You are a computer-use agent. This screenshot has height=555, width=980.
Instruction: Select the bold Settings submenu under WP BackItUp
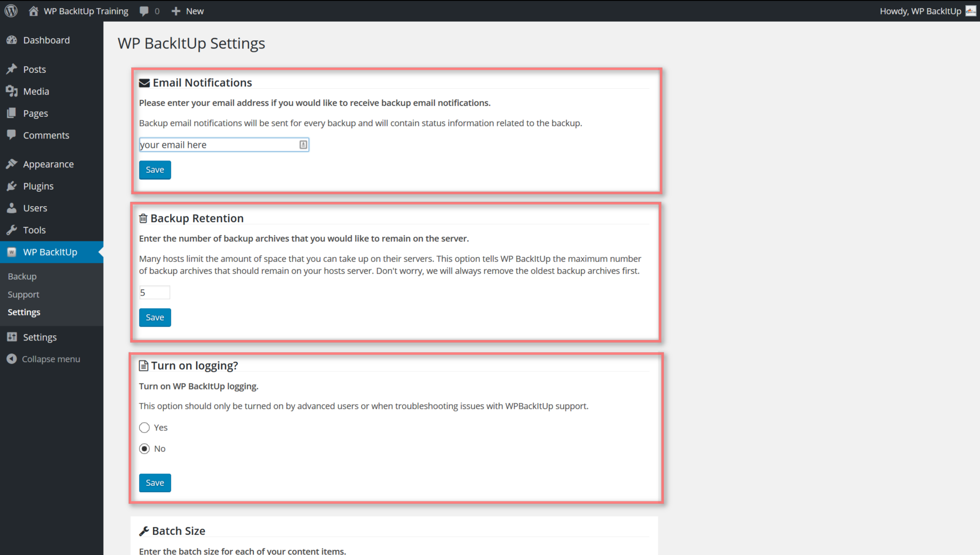click(24, 312)
